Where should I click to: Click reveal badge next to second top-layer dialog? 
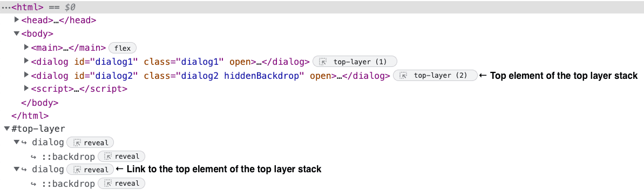click(90, 170)
